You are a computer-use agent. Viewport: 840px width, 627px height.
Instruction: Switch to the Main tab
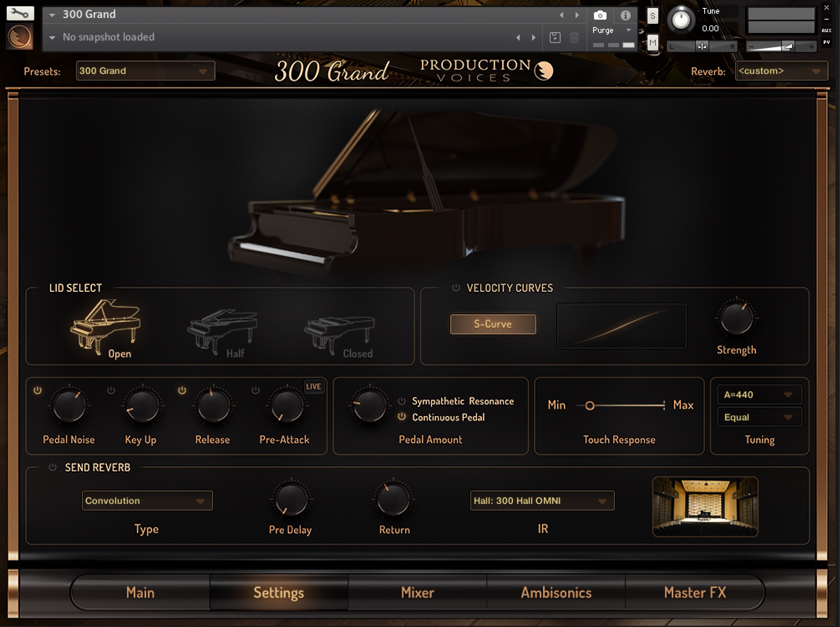(x=140, y=593)
